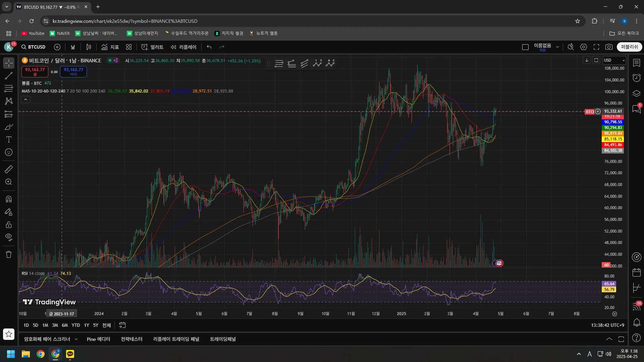
Task: Click the red sell price 93,162.77 box
Action: click(35, 71)
